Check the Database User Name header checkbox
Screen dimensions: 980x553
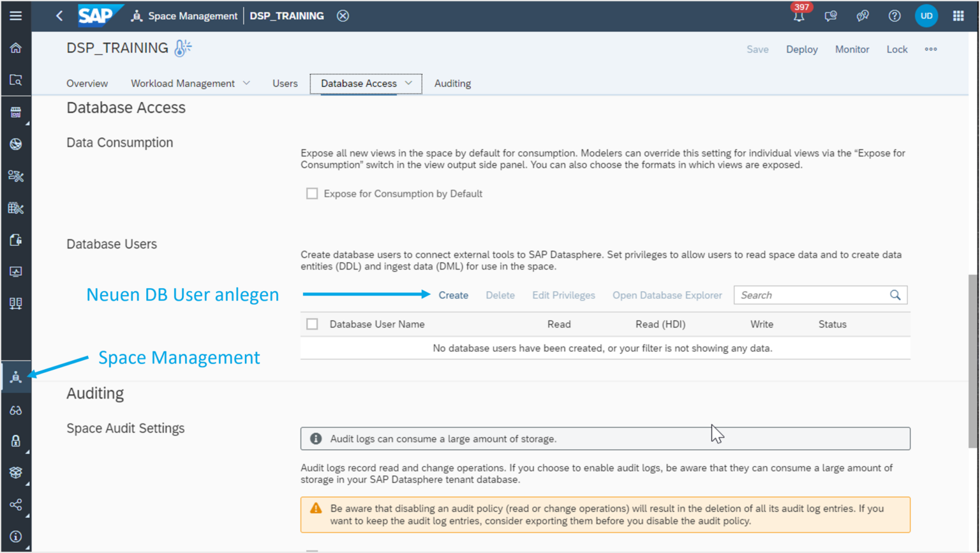[x=312, y=324]
